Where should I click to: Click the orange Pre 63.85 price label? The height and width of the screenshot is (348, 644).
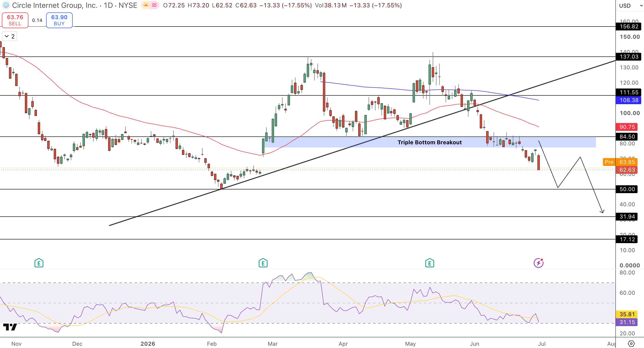click(x=620, y=162)
